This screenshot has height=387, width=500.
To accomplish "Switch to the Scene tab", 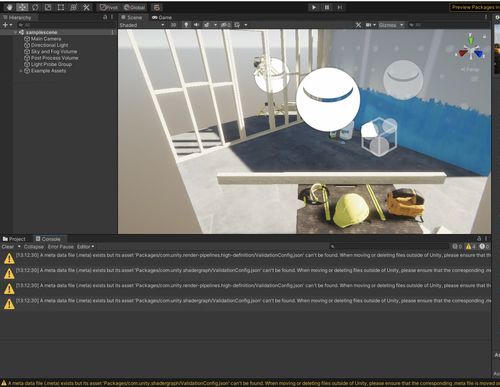I will tap(132, 17).
